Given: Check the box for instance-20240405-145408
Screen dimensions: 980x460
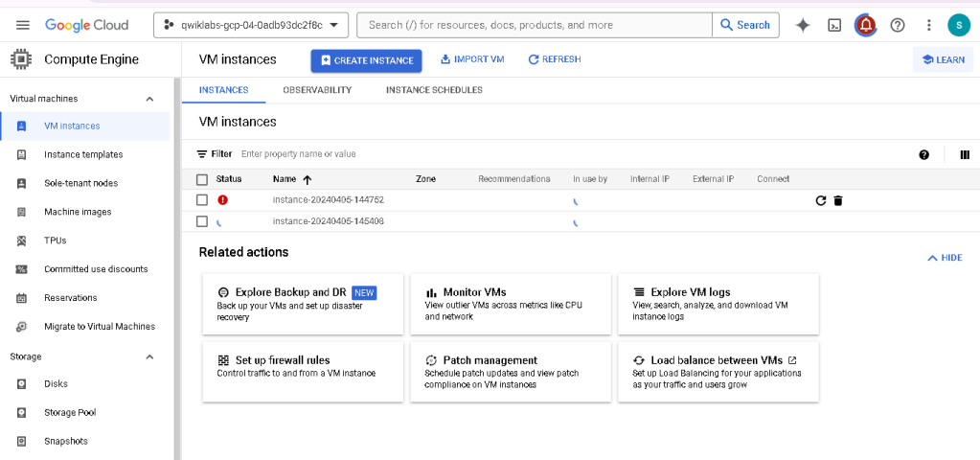Looking at the screenshot, I should tap(202, 221).
